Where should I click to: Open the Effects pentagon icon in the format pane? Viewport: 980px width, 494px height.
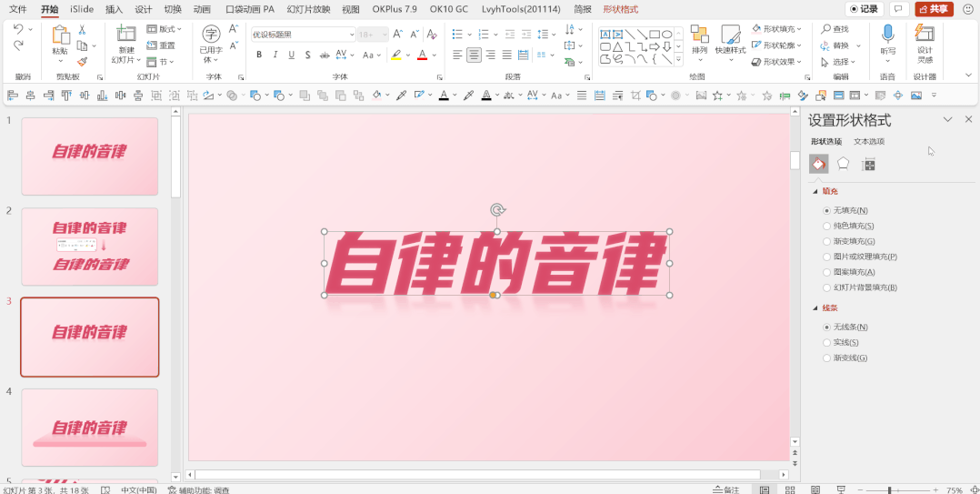pos(844,164)
